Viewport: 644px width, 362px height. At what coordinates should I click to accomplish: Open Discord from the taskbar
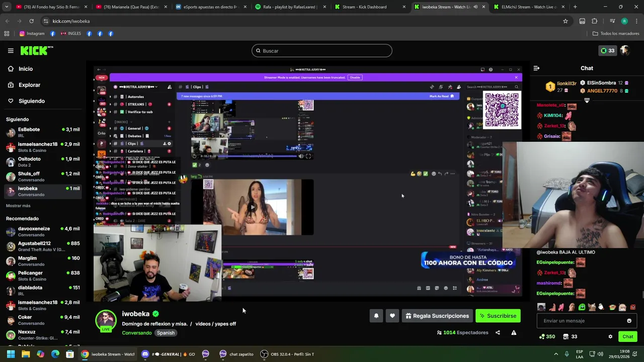169,354
